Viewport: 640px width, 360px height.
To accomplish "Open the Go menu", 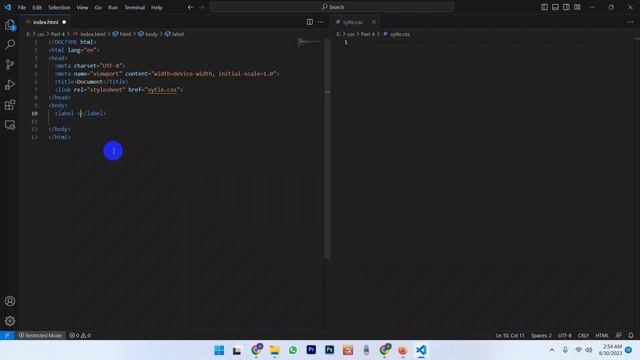I will tap(98, 7).
